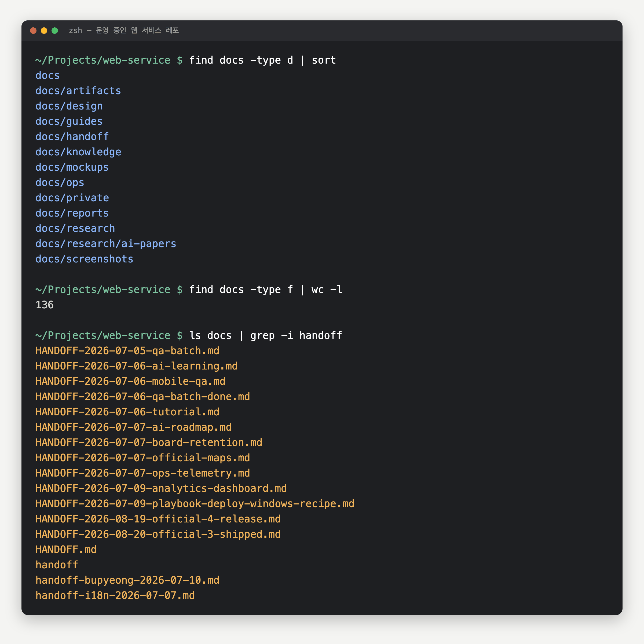Click the file count output '136'
Screen dimensions: 644x644
click(x=44, y=305)
